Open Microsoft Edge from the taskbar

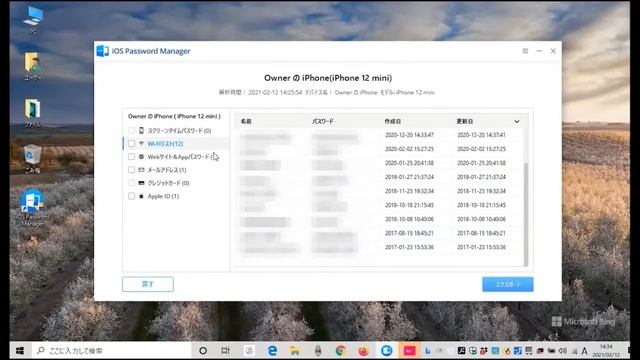coord(272,351)
